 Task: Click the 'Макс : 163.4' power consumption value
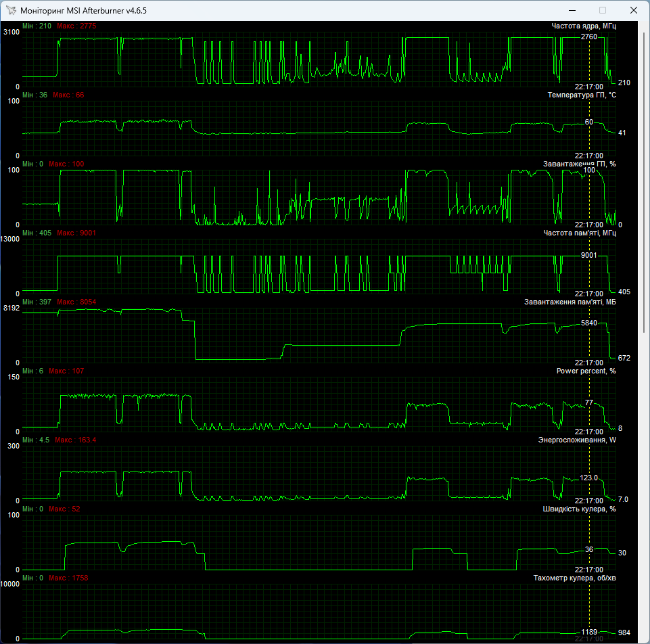pos(76,440)
